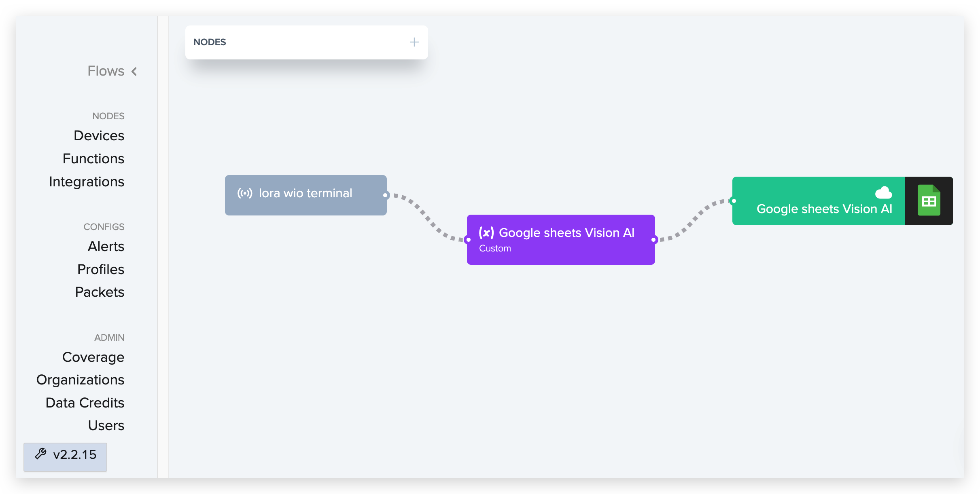
Task: Click the Google Sheets icon on integration node
Action: 929,201
